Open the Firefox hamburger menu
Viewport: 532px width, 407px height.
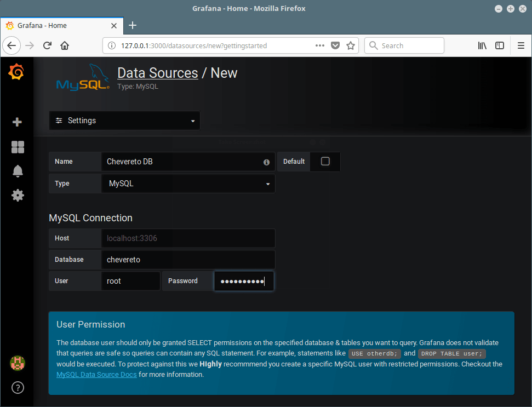520,45
